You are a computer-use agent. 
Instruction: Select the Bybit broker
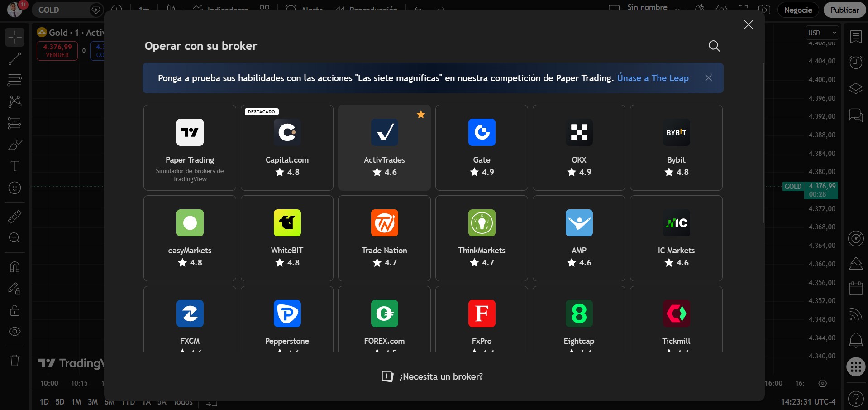676,148
